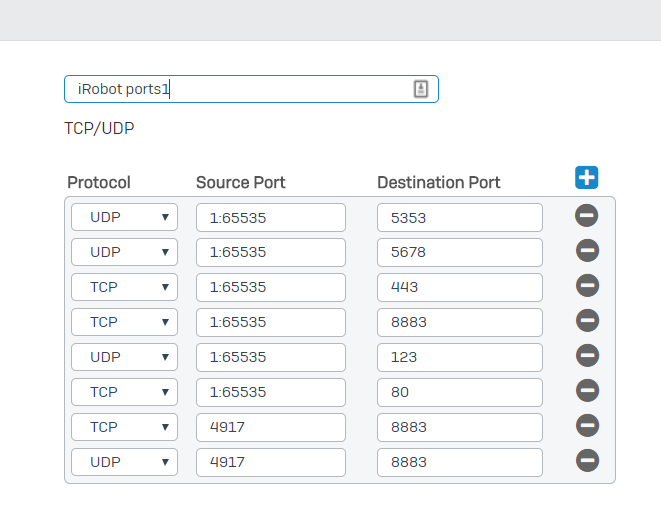Remove the TCP port 80 row
Image resolution: width=661 pixels, height=507 pixels.
click(587, 391)
